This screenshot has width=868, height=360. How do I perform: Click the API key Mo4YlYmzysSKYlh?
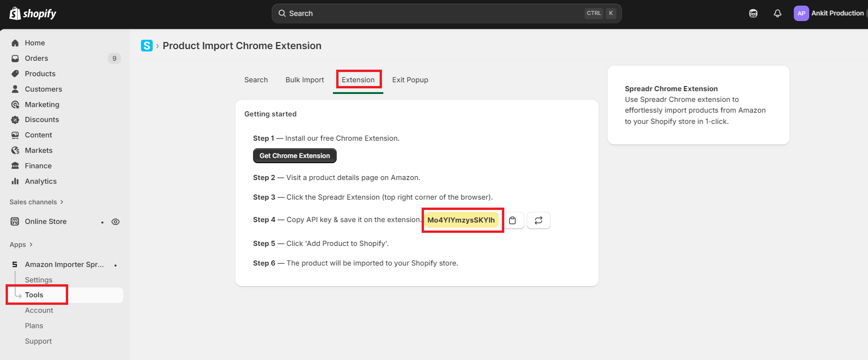pyautogui.click(x=461, y=220)
